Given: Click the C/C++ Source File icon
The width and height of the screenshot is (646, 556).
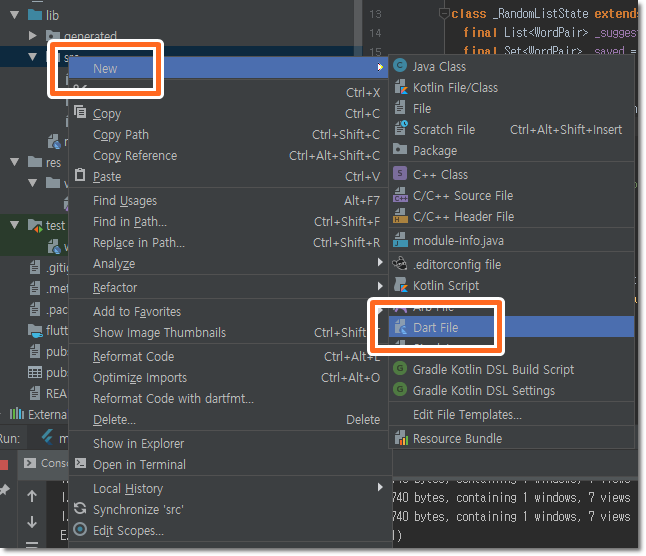Looking at the screenshot, I should (x=400, y=195).
